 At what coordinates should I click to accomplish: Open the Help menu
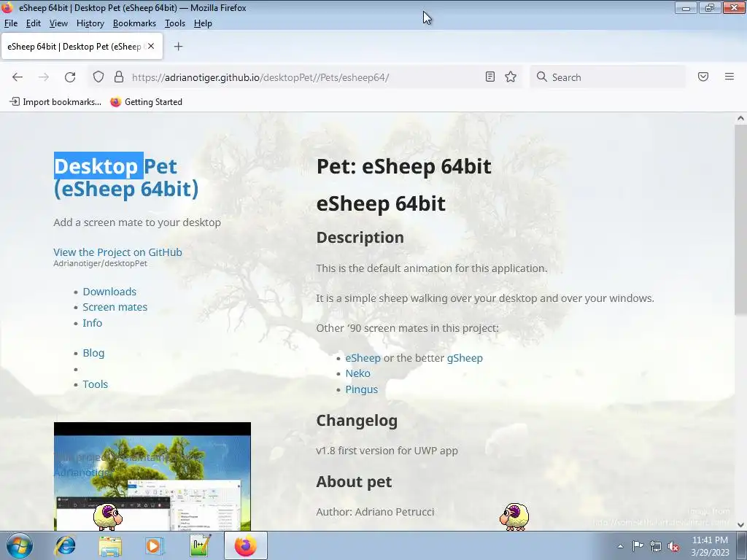click(203, 23)
